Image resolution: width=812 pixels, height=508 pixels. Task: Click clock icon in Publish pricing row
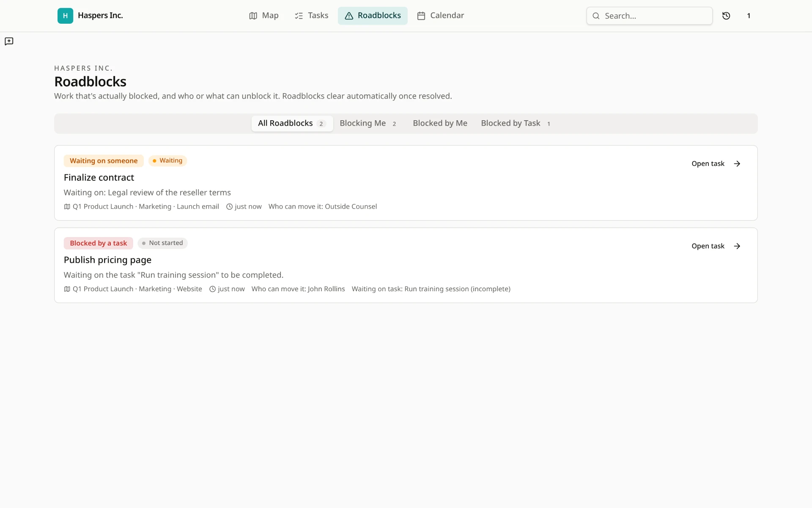(x=212, y=289)
